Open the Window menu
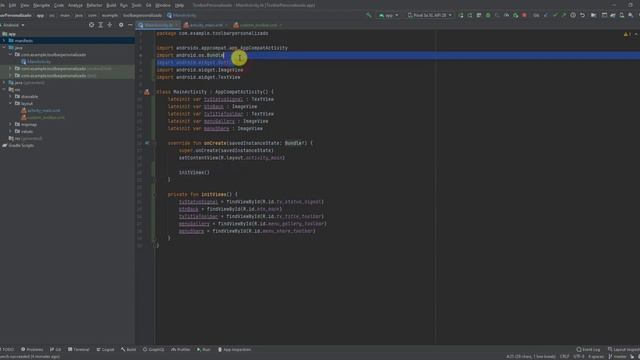640x360 pixels. pyautogui.click(x=163, y=5)
